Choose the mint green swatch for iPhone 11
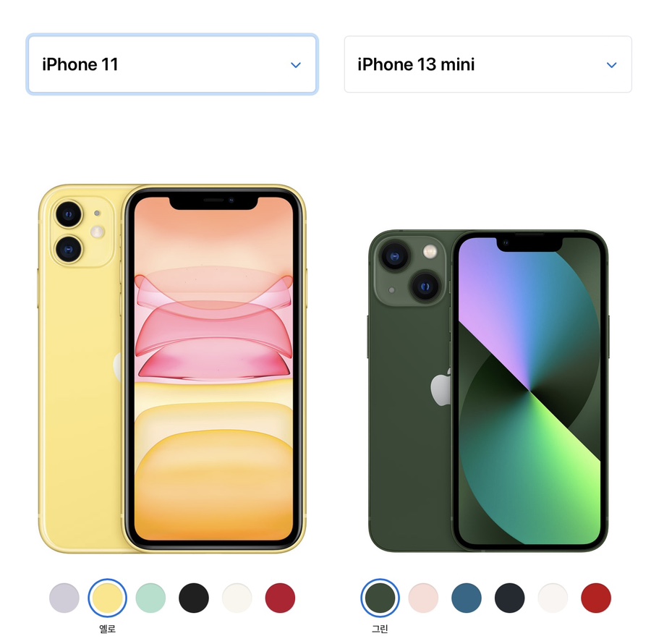 tap(150, 598)
